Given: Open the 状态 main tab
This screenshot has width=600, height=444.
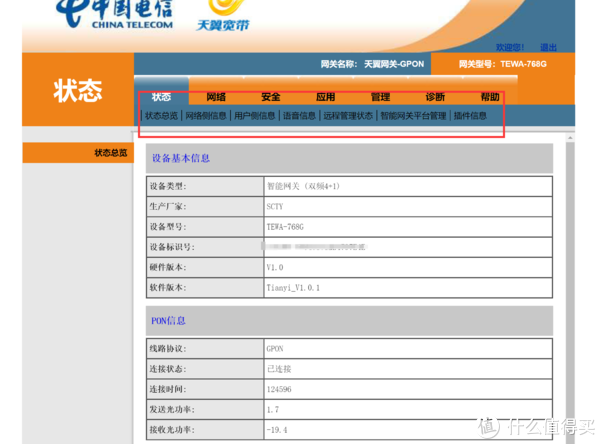Looking at the screenshot, I should pyautogui.click(x=161, y=97).
